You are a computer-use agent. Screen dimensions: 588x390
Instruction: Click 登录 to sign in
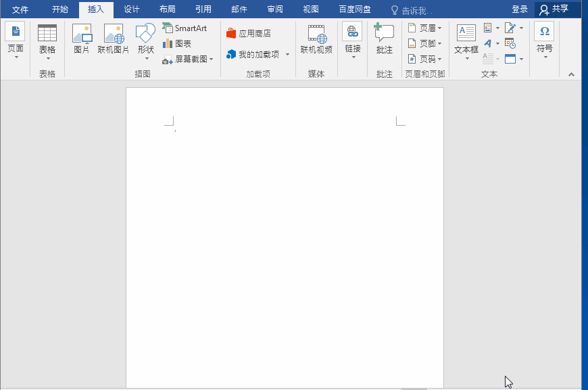coord(520,9)
